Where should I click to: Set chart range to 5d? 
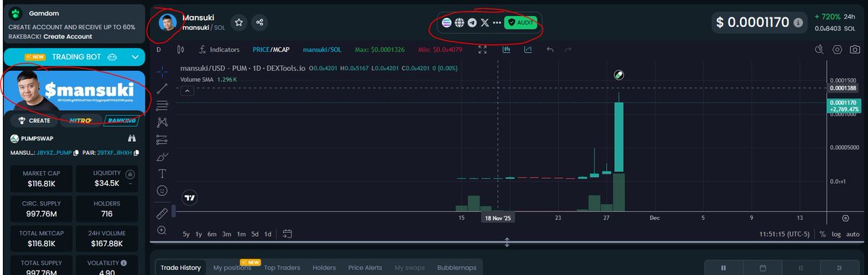pos(255,234)
